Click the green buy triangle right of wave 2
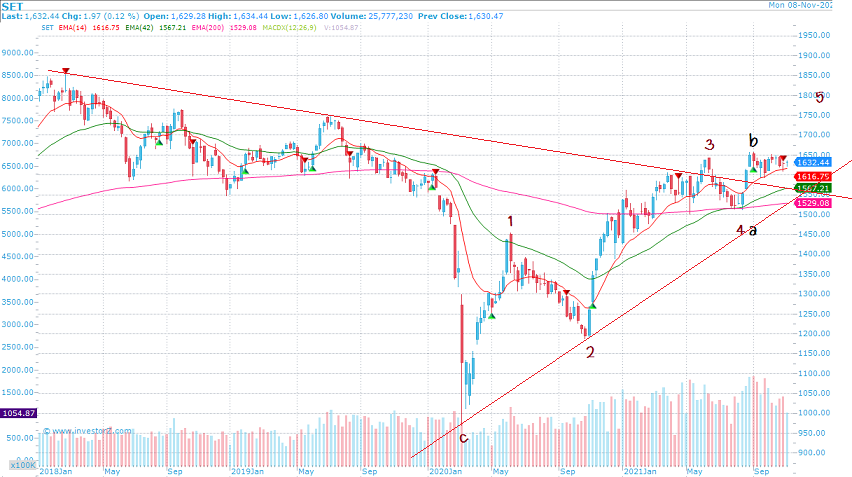 tap(593, 306)
